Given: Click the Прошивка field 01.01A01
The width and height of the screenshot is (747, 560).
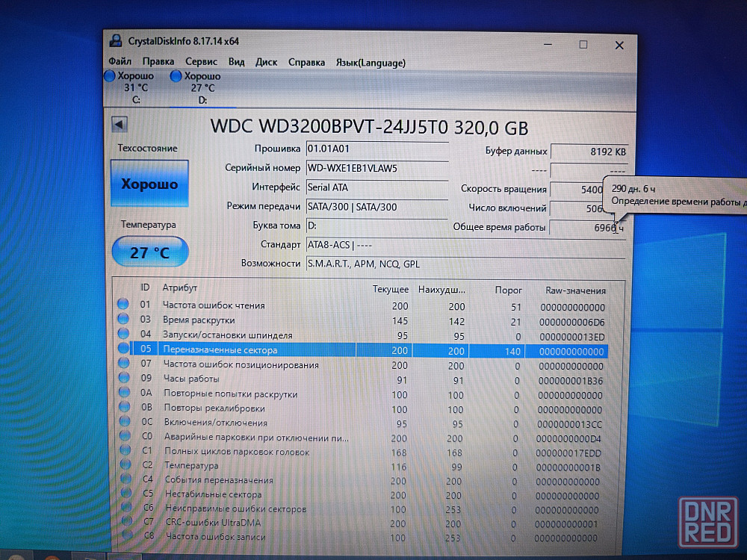Looking at the screenshot, I should coord(376,149).
